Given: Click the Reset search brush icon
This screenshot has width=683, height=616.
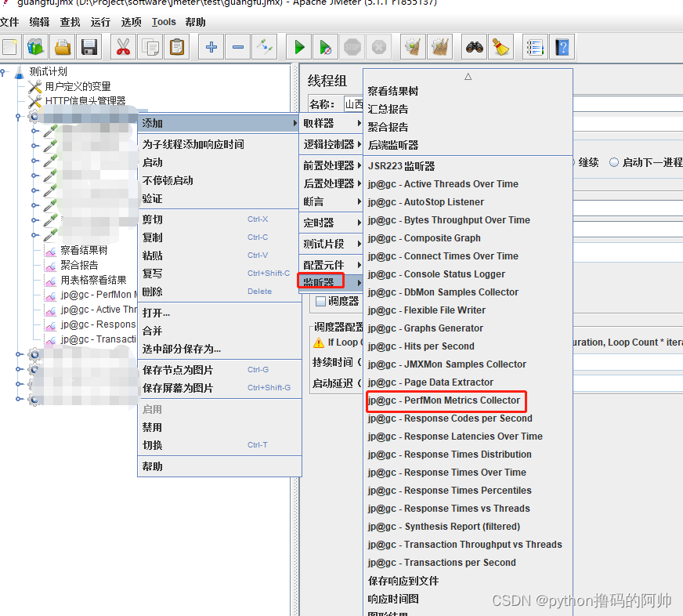Looking at the screenshot, I should click(501, 47).
